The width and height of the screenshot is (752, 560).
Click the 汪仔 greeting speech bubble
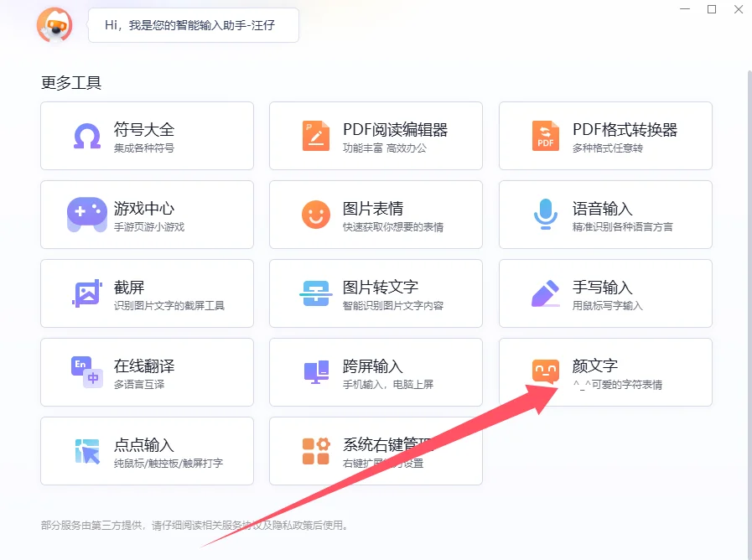(x=193, y=25)
